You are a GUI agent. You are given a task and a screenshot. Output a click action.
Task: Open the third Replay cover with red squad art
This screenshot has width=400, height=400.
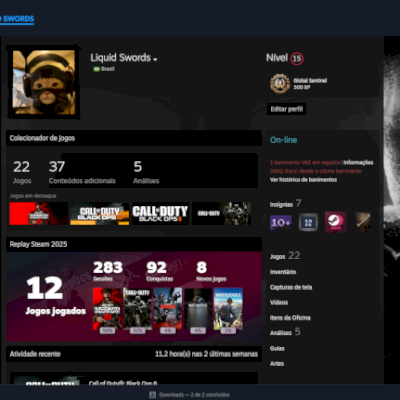(x=168, y=309)
